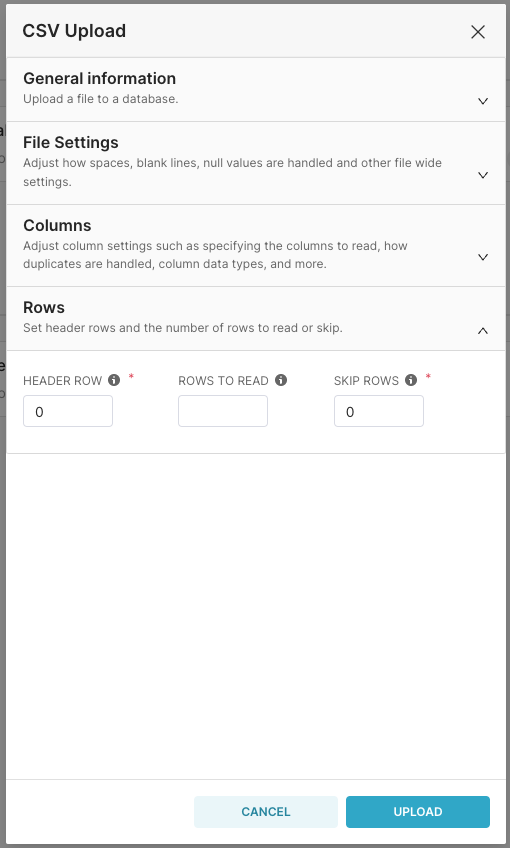The image size is (510, 848).
Task: Click the Rows to Read info icon
Action: [x=281, y=380]
